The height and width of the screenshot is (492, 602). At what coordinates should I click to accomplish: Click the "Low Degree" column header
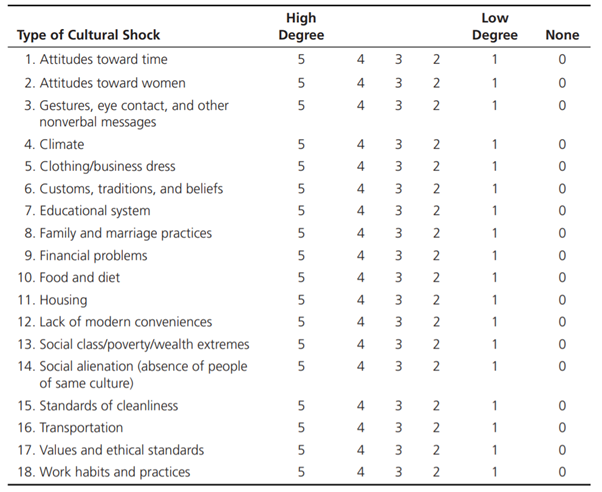(494, 27)
